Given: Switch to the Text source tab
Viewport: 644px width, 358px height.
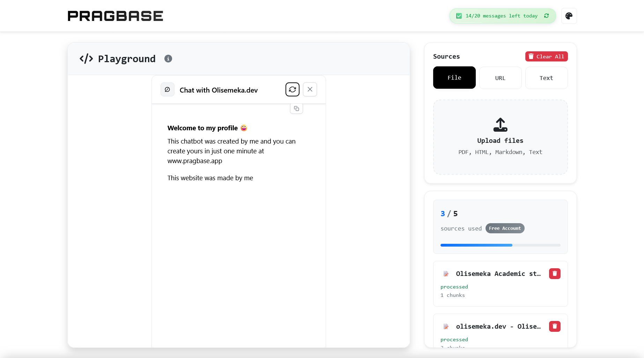Looking at the screenshot, I should click(546, 78).
